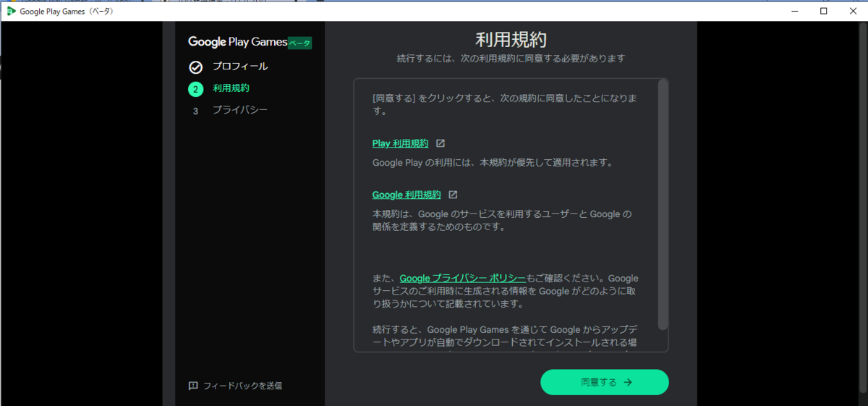Click the Google Play Games logo text
Viewport: 868px width, 406px height.
237,42
